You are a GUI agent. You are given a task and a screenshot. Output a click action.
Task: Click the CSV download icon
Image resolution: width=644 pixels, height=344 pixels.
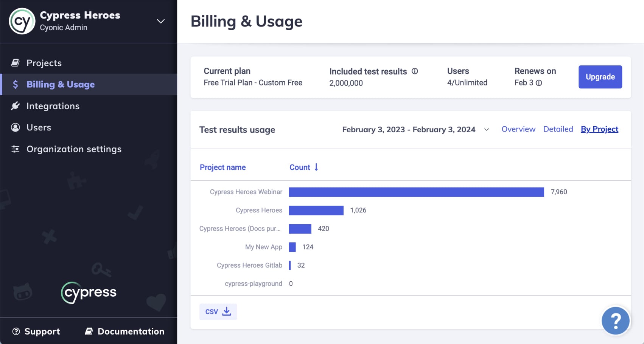226,311
